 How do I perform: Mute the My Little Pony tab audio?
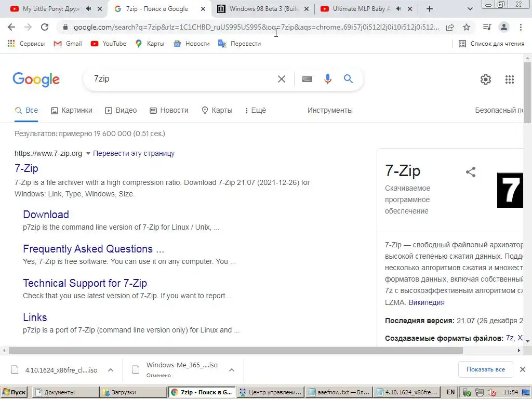[x=88, y=9]
